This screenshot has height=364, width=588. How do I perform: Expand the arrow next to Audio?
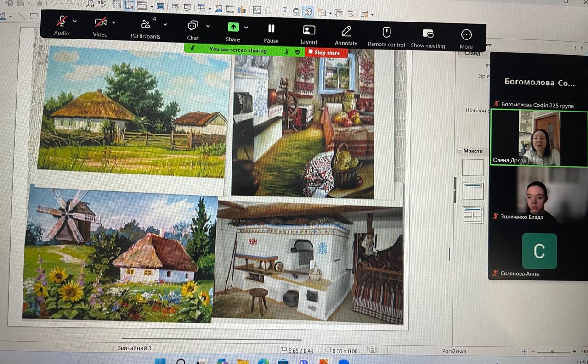(75, 21)
